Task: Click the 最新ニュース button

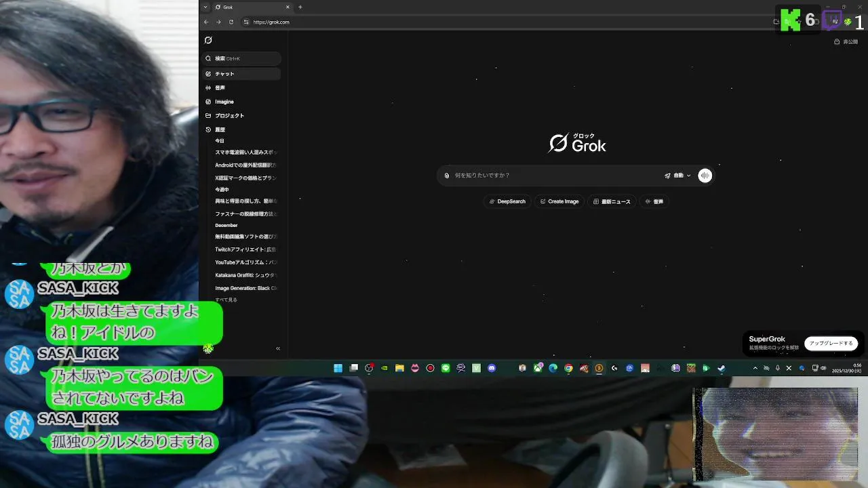Action: 612,201
